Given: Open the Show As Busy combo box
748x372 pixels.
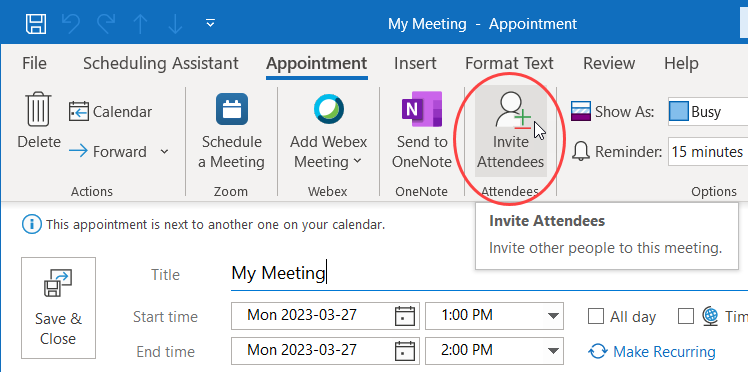Looking at the screenshot, I should pyautogui.click(x=708, y=112).
